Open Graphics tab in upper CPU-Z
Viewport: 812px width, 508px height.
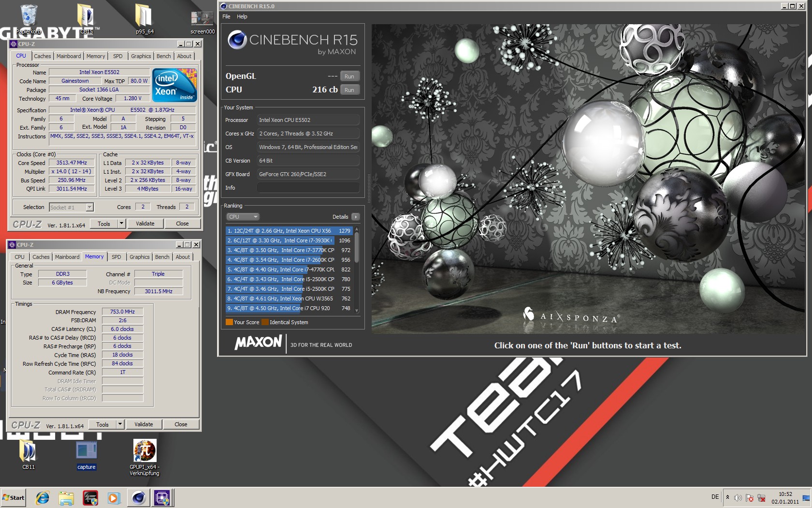click(141, 56)
